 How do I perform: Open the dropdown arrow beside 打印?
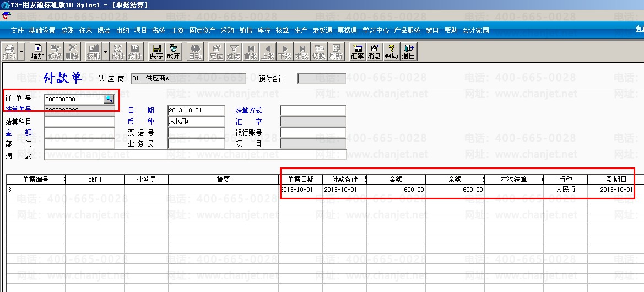point(21,52)
